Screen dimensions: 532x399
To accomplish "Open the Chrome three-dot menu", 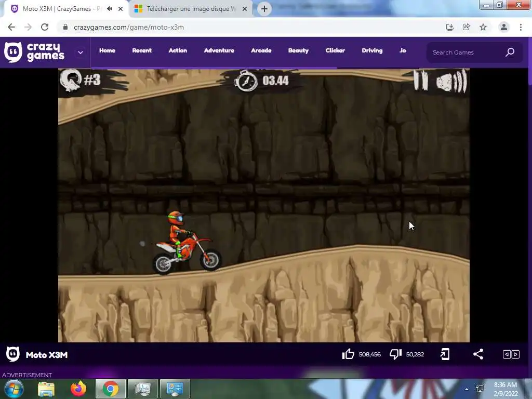I will click(521, 27).
